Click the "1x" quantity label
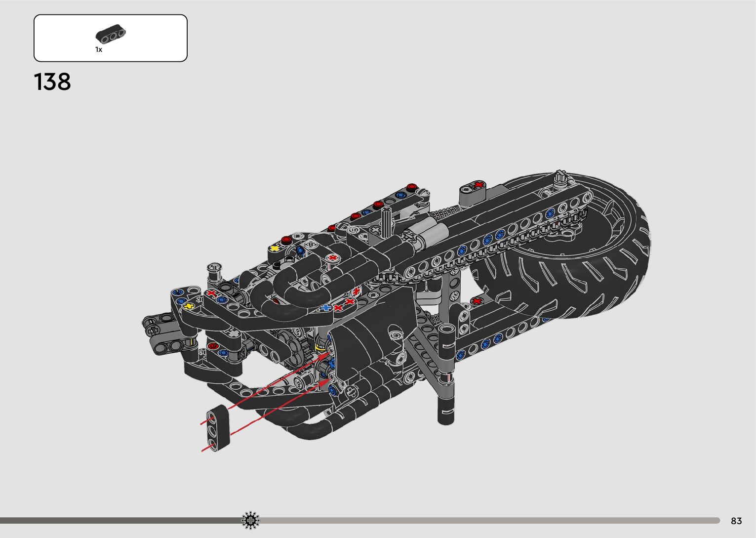The width and height of the screenshot is (756, 538). pyautogui.click(x=99, y=49)
